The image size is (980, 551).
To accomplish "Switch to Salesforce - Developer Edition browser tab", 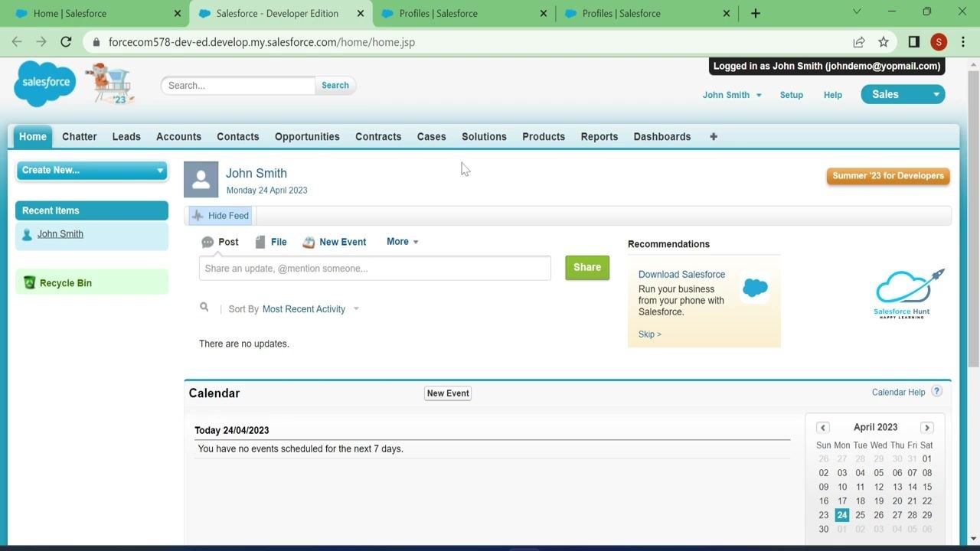I will click(277, 14).
